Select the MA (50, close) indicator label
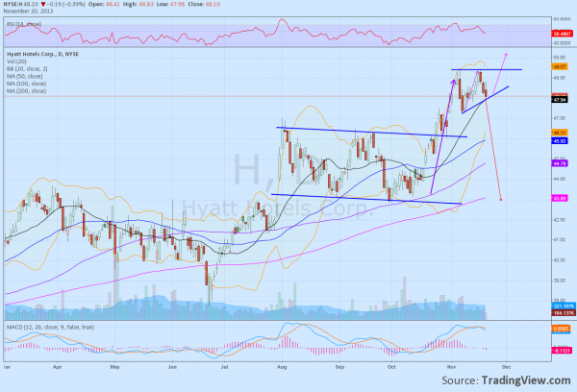 click(24, 76)
